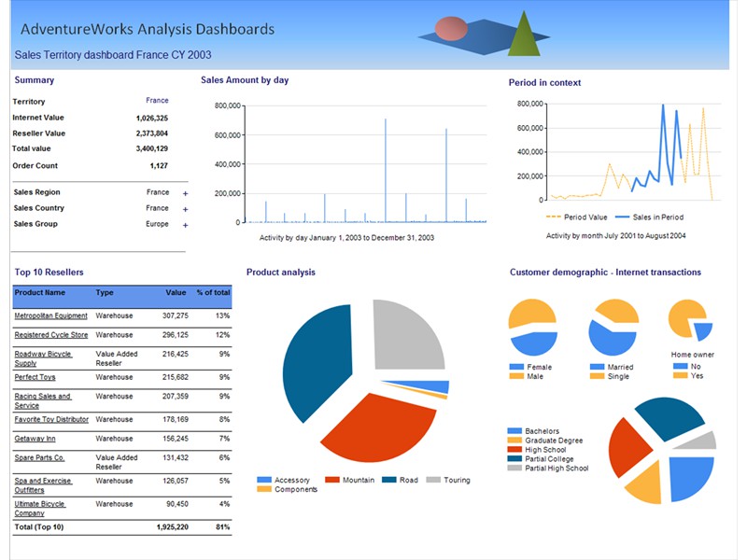The height and width of the screenshot is (560, 747).
Task: Click the Accessory legend color swatch
Action: click(x=264, y=480)
